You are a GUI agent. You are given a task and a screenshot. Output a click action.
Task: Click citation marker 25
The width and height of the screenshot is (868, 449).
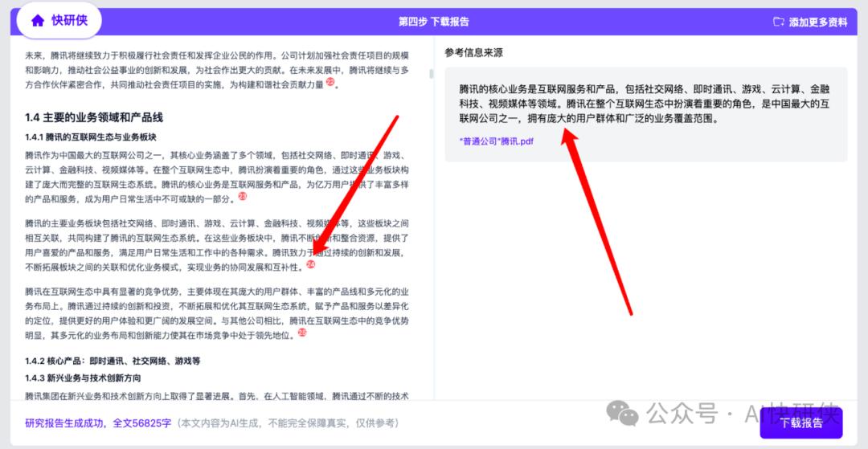(301, 333)
